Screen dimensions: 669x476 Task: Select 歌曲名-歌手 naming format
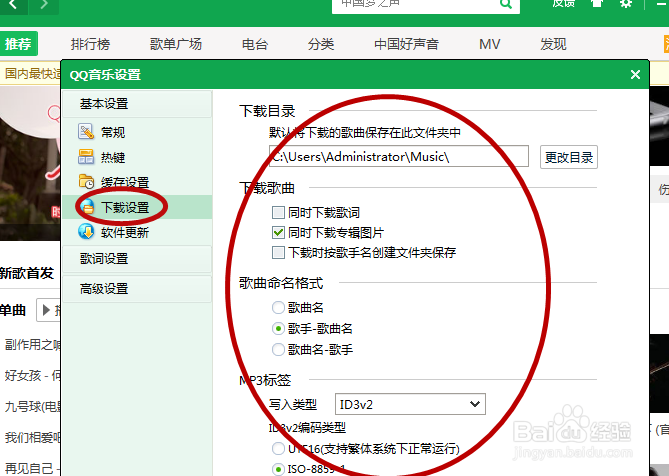click(x=278, y=349)
